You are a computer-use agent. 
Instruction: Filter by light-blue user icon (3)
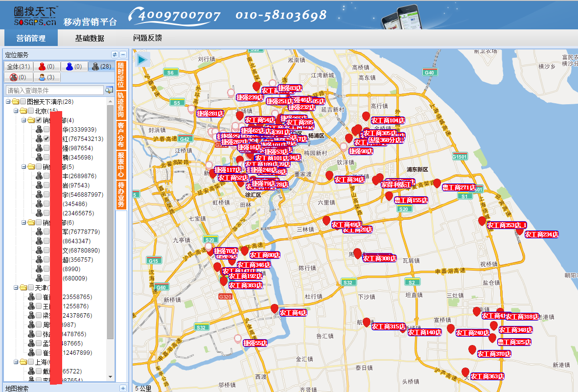46,77
